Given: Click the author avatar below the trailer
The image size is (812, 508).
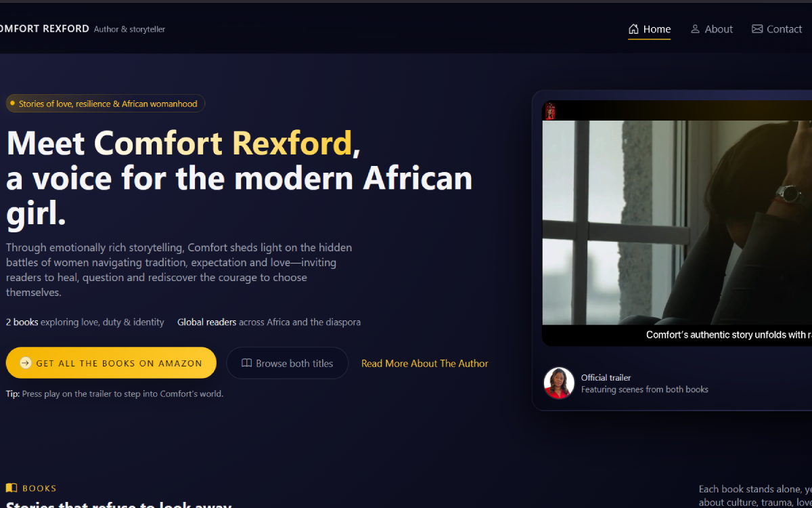Looking at the screenshot, I should click(x=559, y=383).
